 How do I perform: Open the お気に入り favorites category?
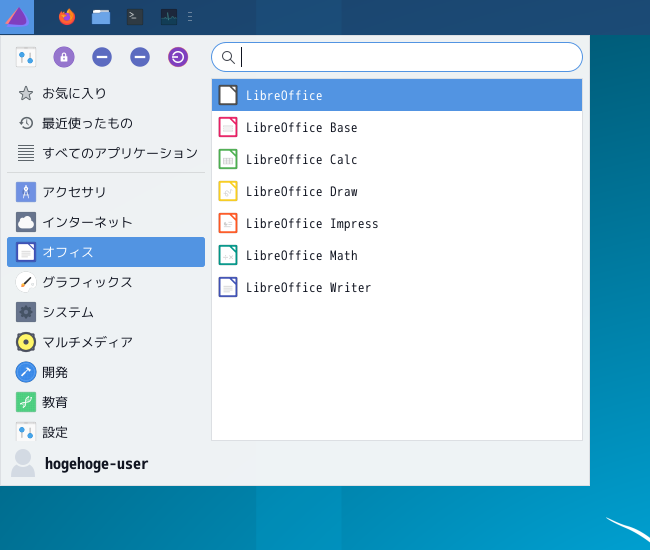(x=106, y=93)
